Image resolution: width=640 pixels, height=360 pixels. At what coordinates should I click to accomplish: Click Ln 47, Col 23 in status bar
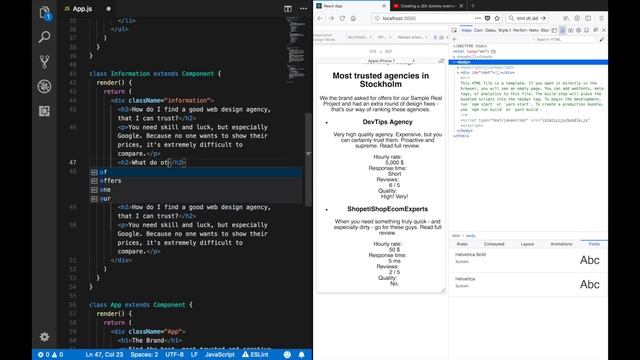(104, 354)
